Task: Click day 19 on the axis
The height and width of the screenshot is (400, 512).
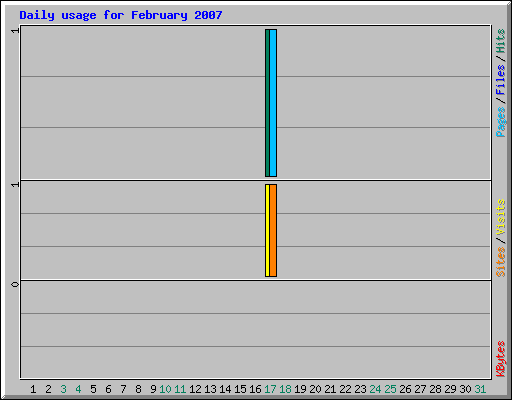Action: [x=300, y=389]
